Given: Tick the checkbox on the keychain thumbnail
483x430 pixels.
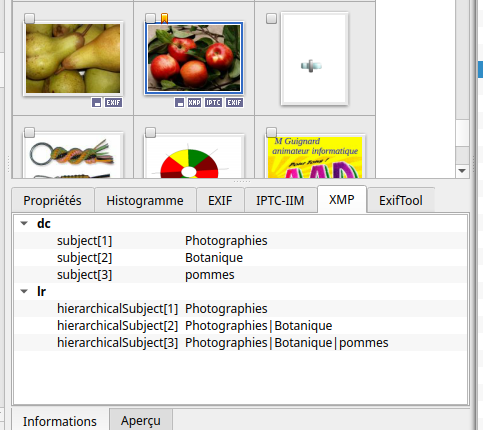Looking at the screenshot, I should point(29,132).
